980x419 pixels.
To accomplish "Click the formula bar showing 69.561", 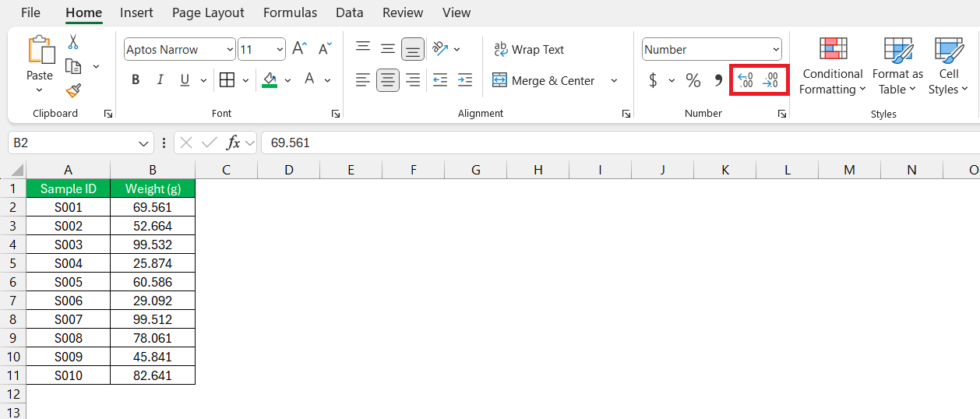I will pyautogui.click(x=619, y=143).
